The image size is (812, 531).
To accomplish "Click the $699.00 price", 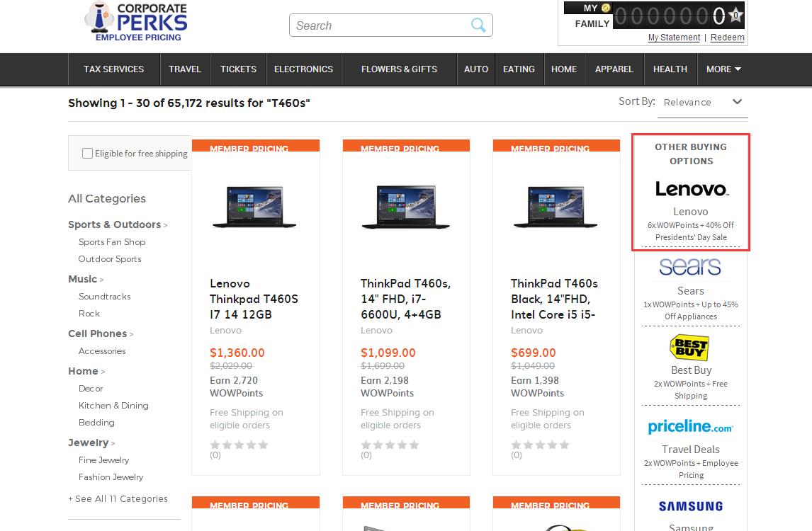I will pyautogui.click(x=534, y=353).
